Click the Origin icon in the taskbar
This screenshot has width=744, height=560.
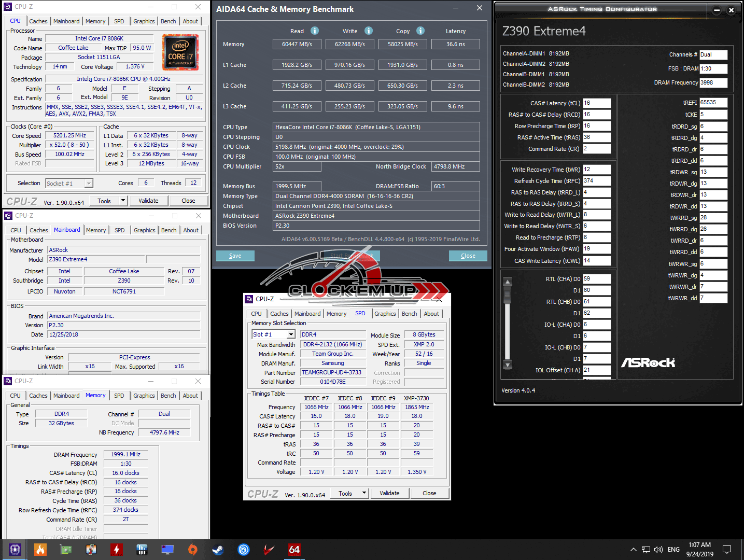pyautogui.click(x=192, y=550)
